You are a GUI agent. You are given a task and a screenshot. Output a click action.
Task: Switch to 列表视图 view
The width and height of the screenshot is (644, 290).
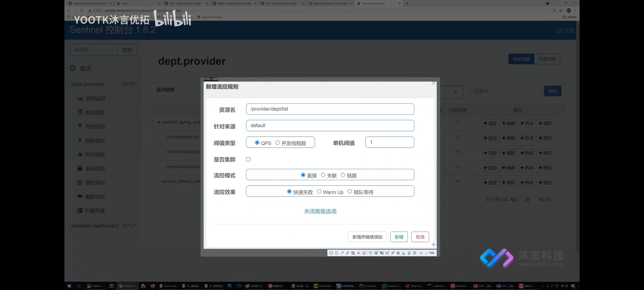547,59
